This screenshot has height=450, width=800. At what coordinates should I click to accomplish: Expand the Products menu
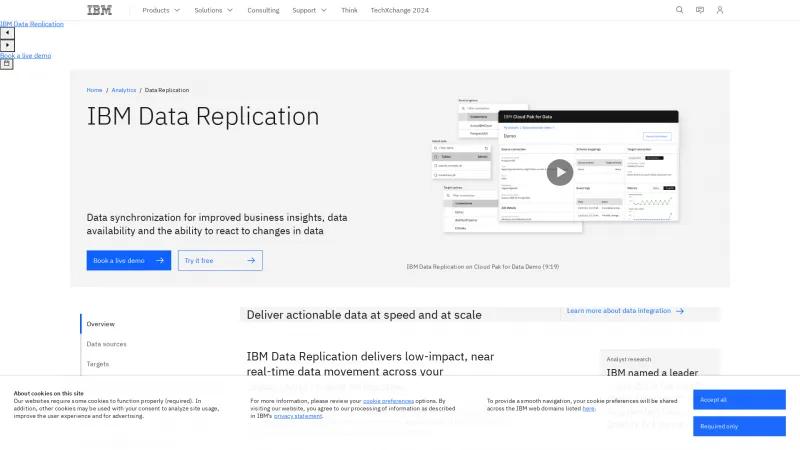tap(161, 10)
